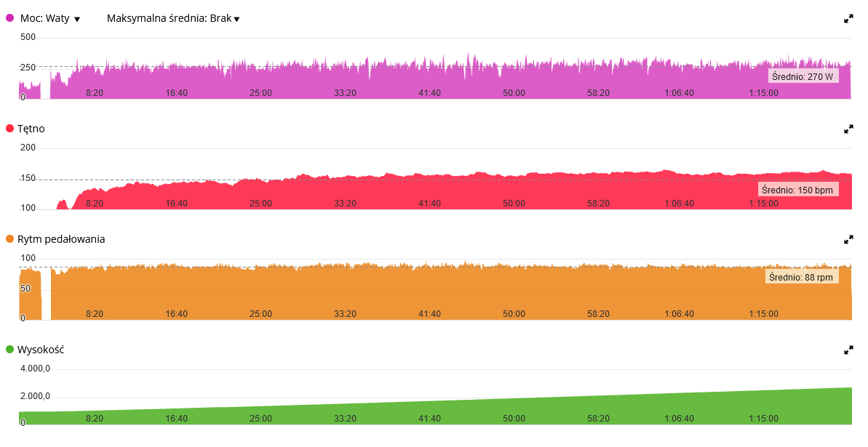Select the 25:00 point on heart rate chart
Screen dimensions: 868x447
tap(260, 204)
